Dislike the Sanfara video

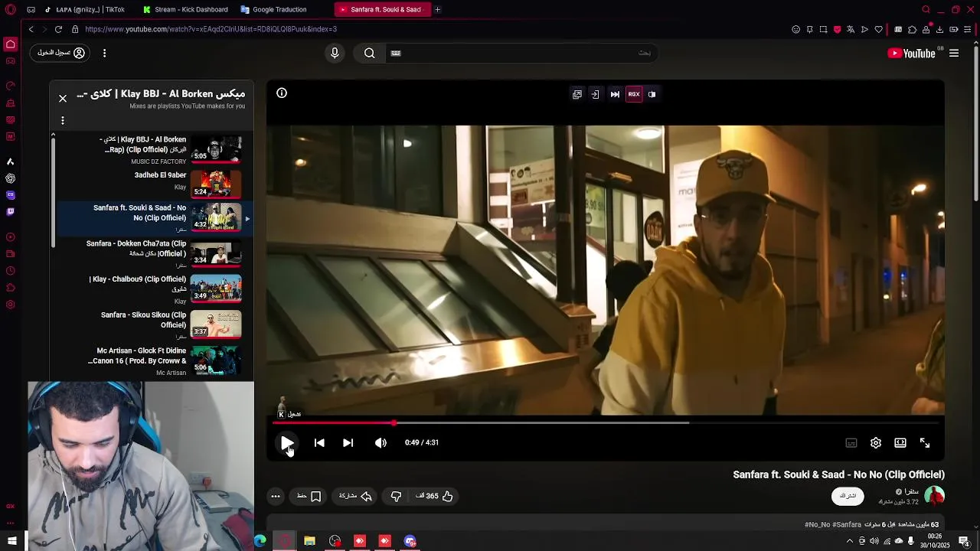[x=396, y=496]
